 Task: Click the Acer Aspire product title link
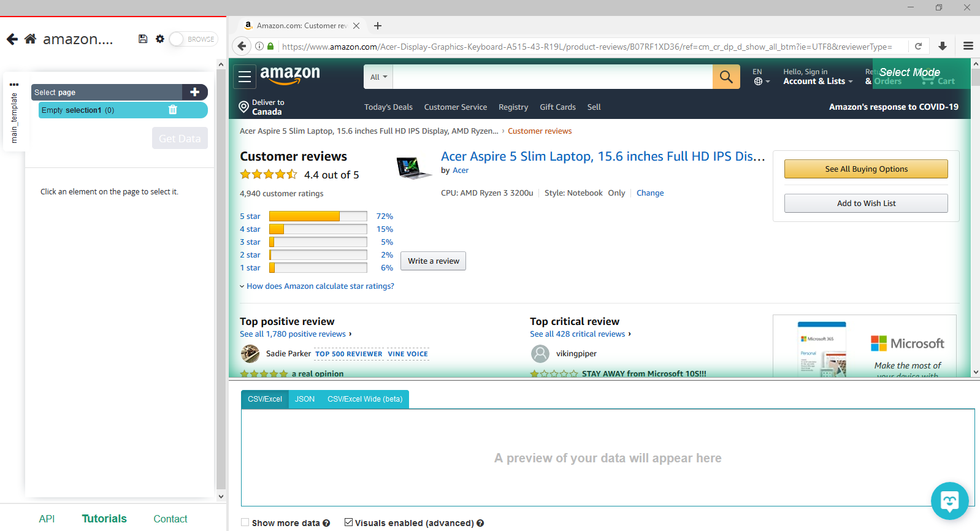pyautogui.click(x=603, y=156)
